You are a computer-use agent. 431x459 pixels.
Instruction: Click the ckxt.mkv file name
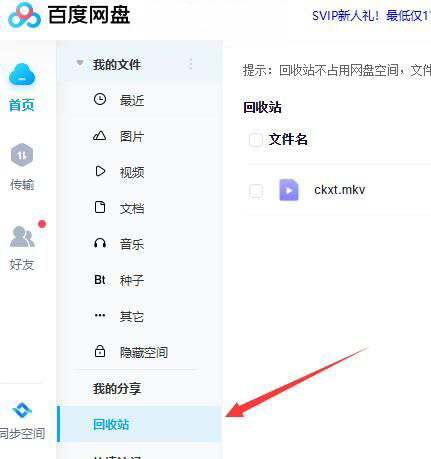pos(340,190)
